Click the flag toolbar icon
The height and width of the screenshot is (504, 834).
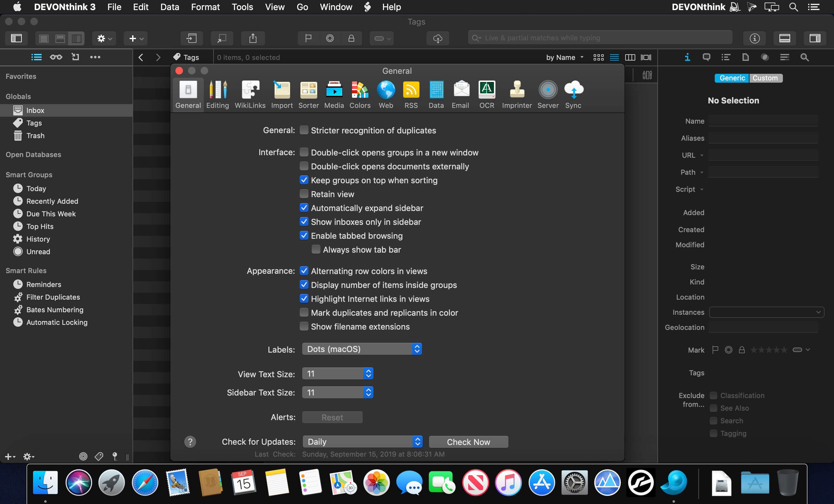point(308,38)
